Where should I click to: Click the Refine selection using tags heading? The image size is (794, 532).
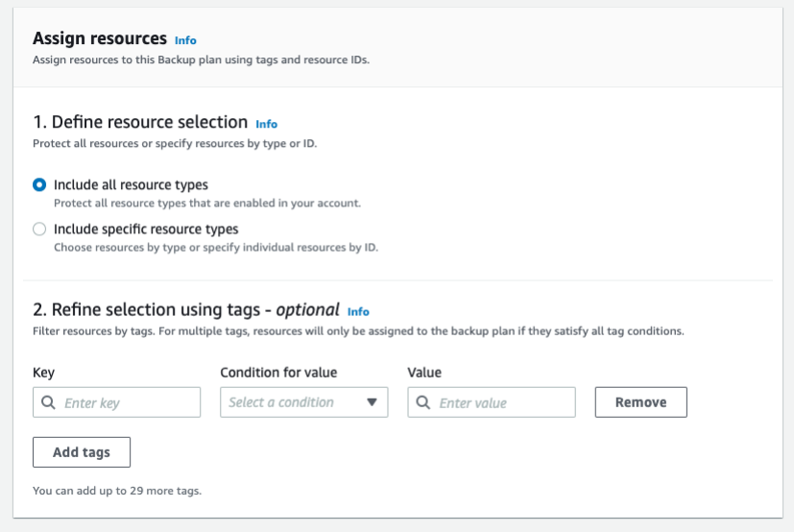pyautogui.click(x=186, y=309)
